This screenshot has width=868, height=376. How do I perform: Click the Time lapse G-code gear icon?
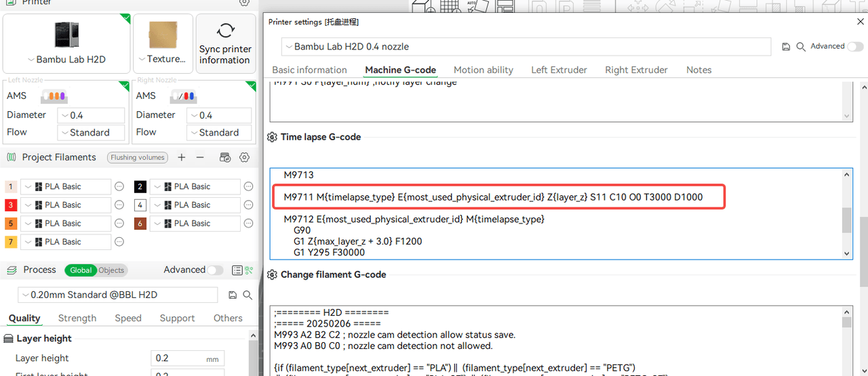tap(273, 138)
